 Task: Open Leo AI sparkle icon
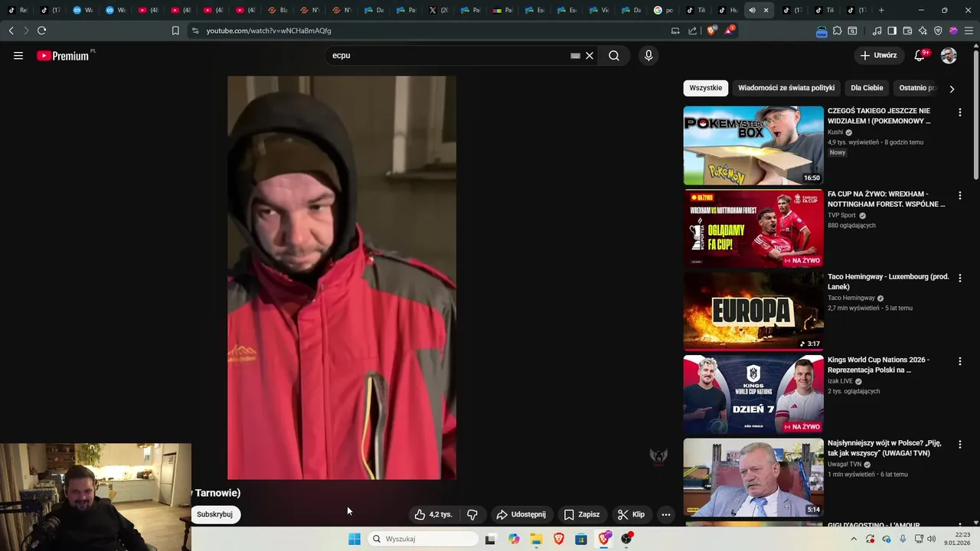click(923, 31)
